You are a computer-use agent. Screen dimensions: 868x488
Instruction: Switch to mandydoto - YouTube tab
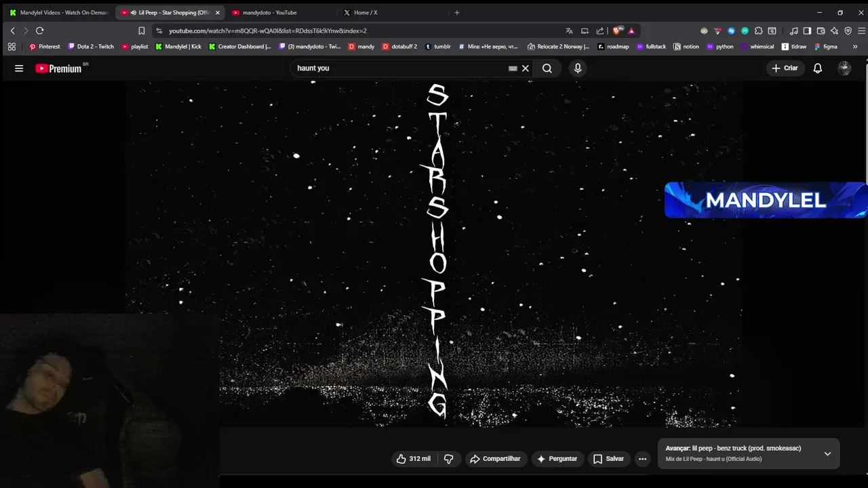[281, 12]
